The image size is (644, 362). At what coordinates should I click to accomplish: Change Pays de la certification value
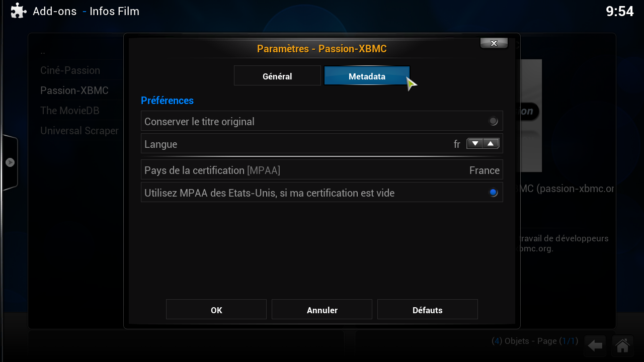[322, 170]
